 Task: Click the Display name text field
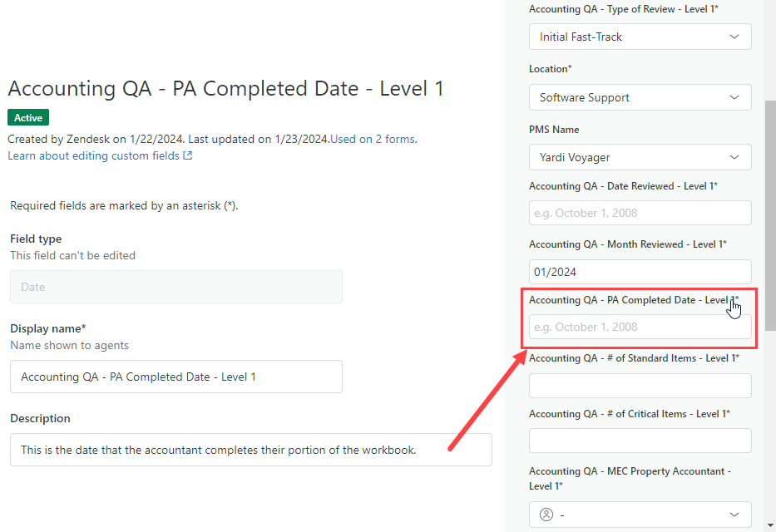click(x=175, y=377)
